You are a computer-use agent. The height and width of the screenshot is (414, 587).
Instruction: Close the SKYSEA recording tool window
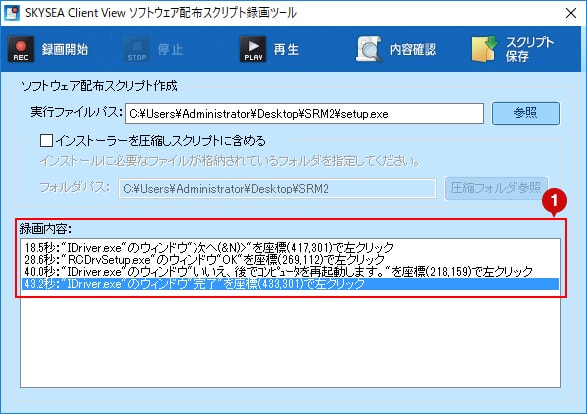pos(571,13)
